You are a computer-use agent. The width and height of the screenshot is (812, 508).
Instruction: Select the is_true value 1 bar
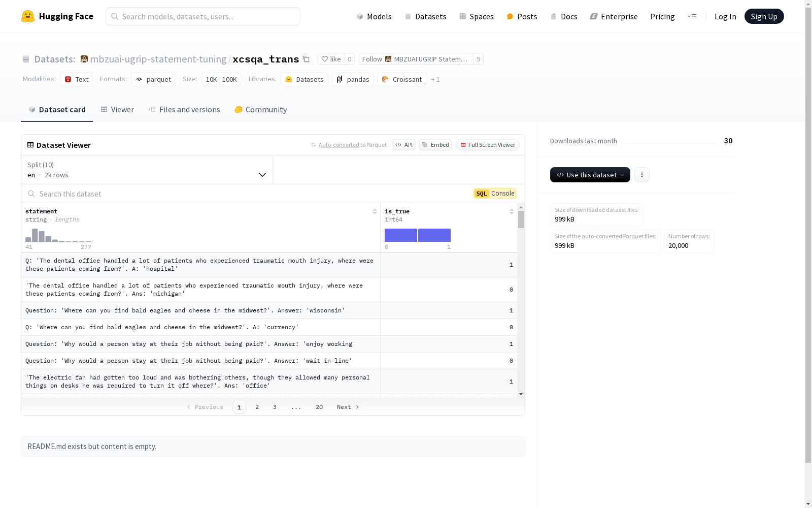[x=434, y=235]
